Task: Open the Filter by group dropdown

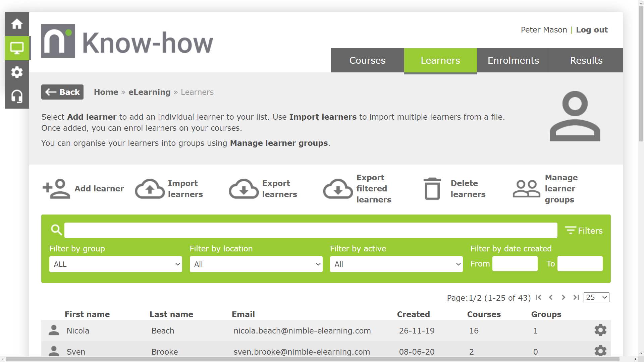Action: tap(115, 264)
